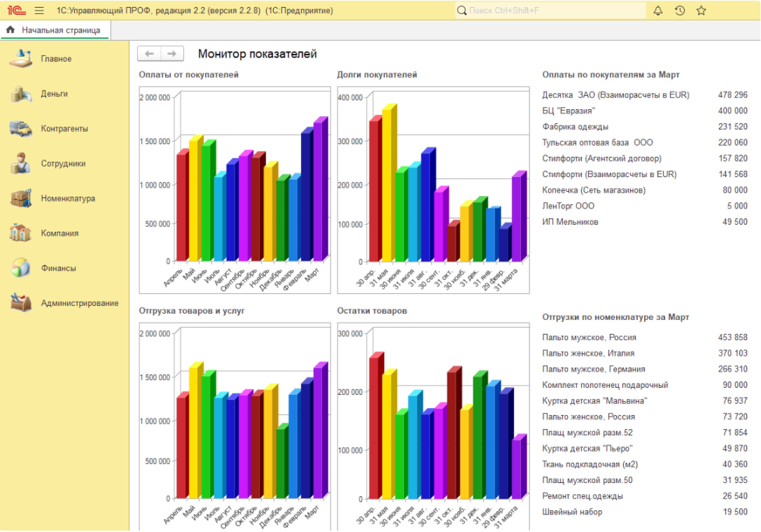Image resolution: width=761 pixels, height=532 pixels.
Task: Click the row Пальто мужское, Германия
Action: (x=645, y=369)
